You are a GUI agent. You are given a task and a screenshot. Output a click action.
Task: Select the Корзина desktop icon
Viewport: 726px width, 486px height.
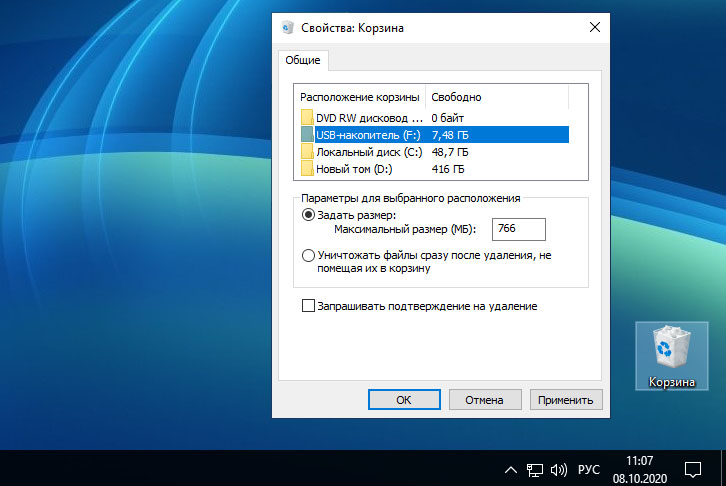click(x=671, y=356)
